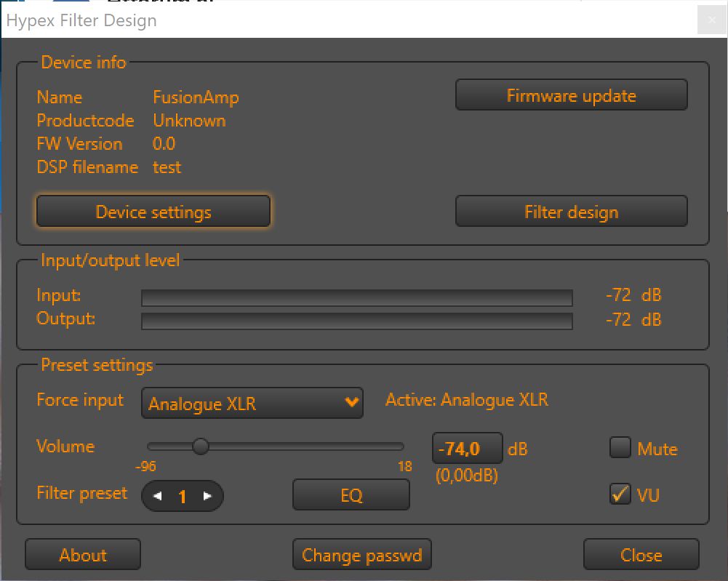This screenshot has width=728, height=581.
Task: Click the Output level meter bar
Action: point(356,321)
